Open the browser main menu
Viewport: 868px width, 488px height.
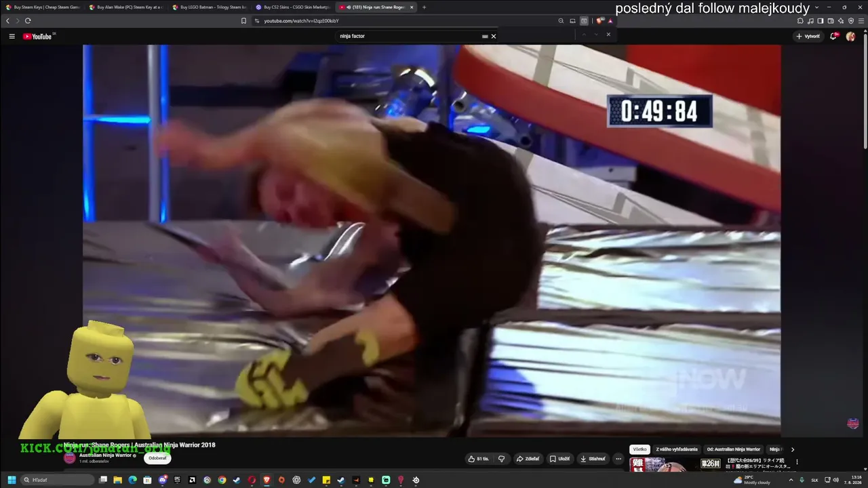(x=861, y=21)
